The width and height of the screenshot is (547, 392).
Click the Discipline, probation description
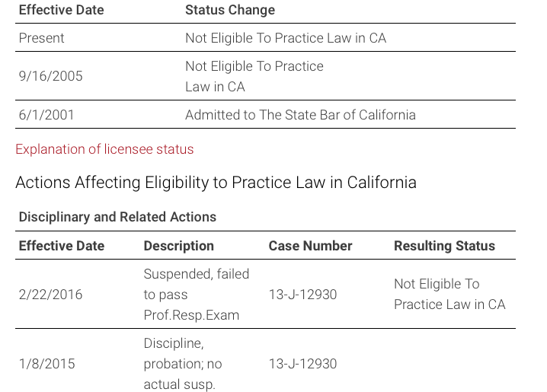tap(183, 364)
